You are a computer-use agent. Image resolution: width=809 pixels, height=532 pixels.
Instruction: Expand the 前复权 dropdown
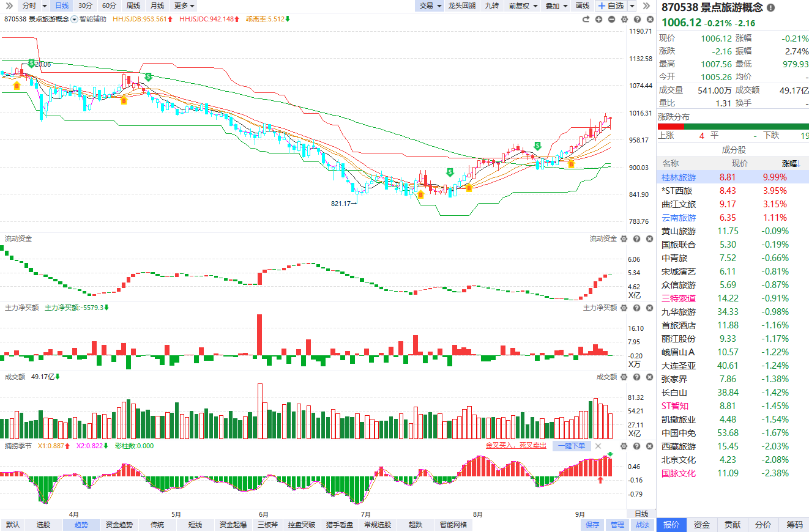(x=523, y=6)
